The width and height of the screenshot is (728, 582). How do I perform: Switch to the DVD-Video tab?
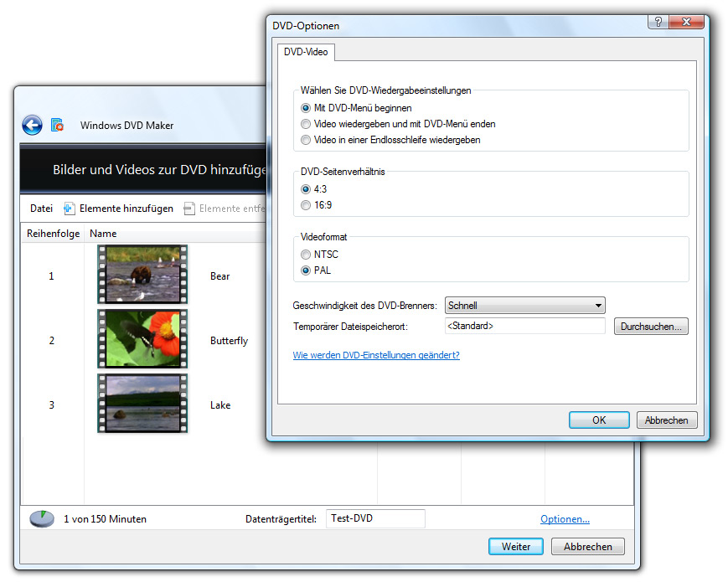click(x=306, y=52)
